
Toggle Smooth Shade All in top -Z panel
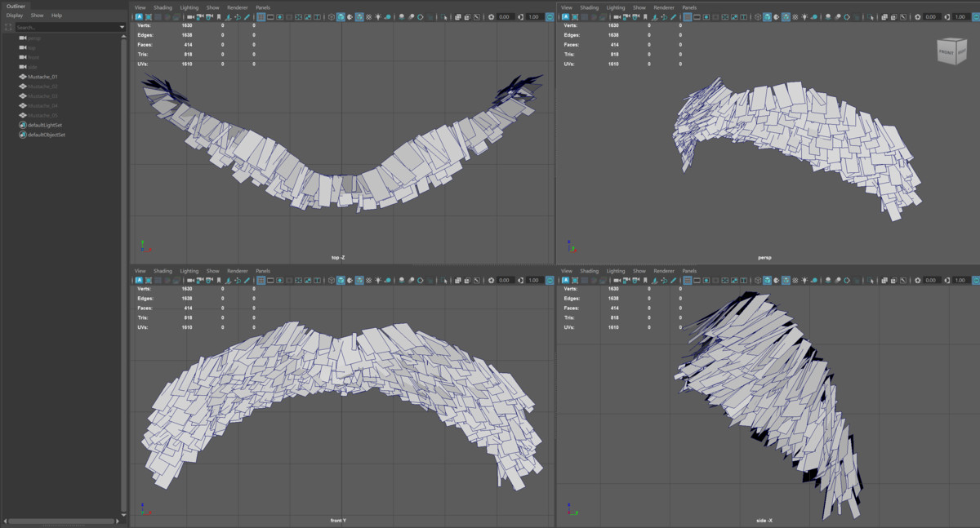click(341, 17)
